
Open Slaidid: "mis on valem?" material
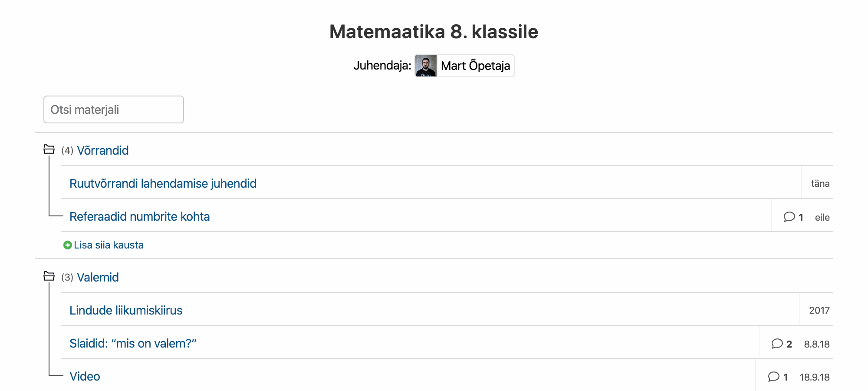[133, 343]
